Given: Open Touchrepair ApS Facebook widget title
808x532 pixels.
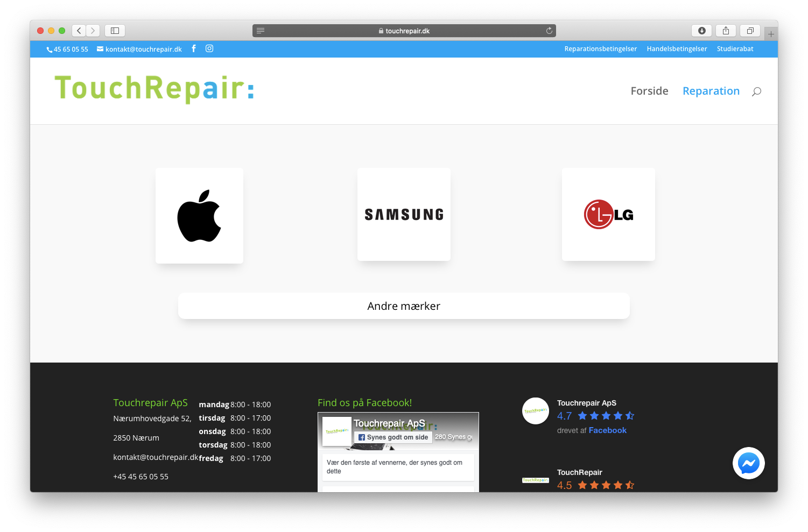Looking at the screenshot, I should tap(389, 424).
